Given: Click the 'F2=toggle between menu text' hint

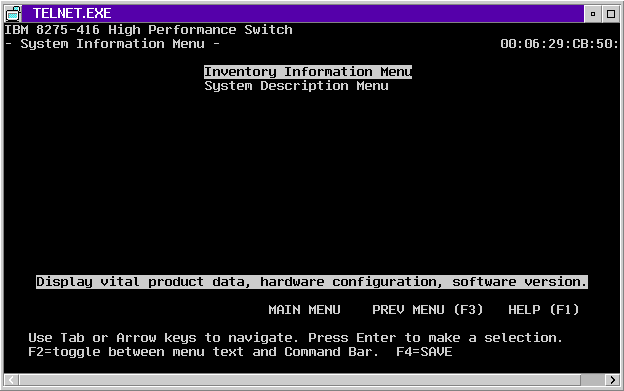Looking at the screenshot, I should click(x=203, y=352).
